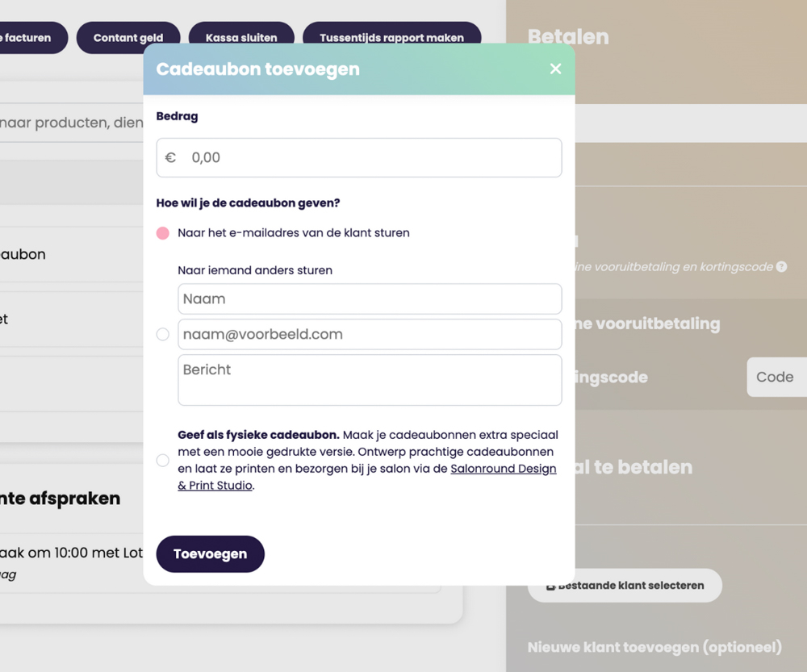
Task: Open the Salonround Design & Print Studio link
Action: (x=503, y=469)
